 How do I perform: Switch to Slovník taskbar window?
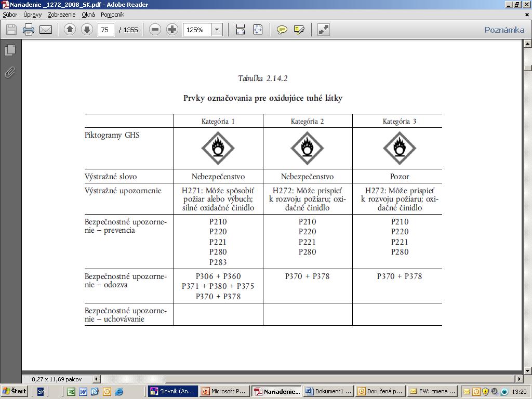172,391
